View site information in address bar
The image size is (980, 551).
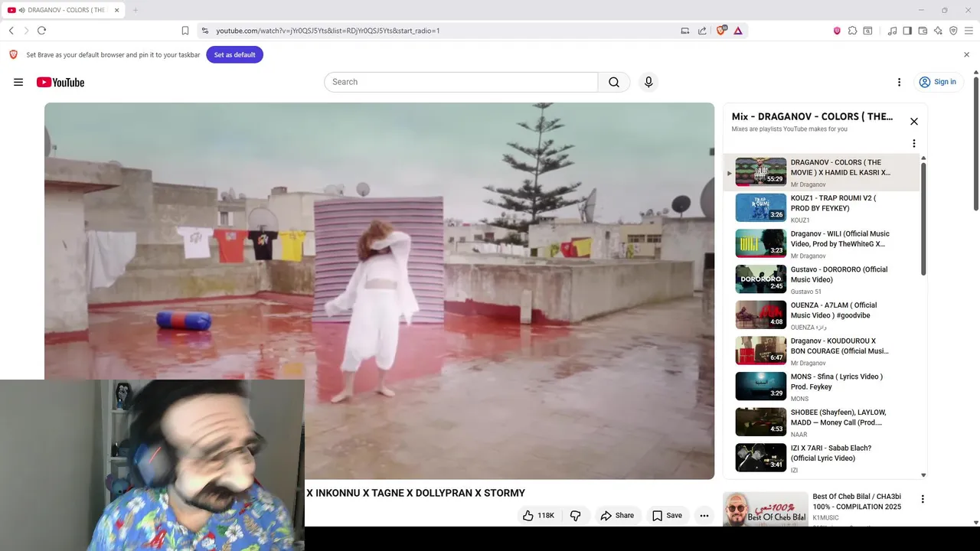pos(205,31)
